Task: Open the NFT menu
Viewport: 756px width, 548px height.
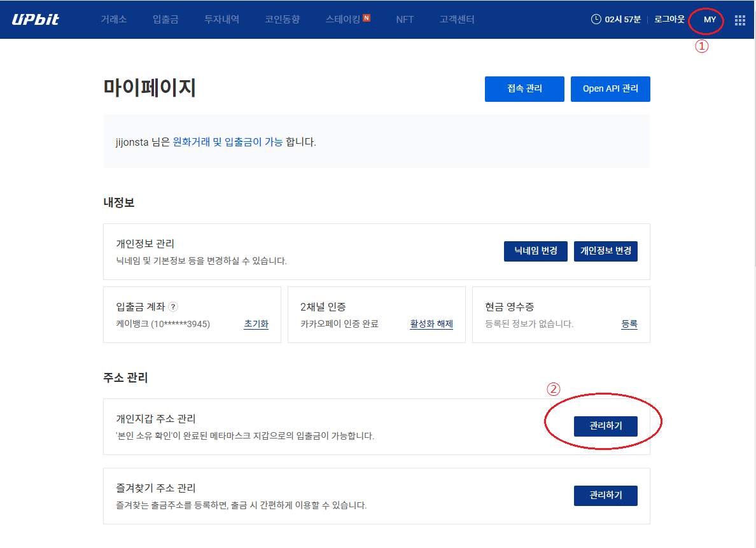Action: coord(405,19)
